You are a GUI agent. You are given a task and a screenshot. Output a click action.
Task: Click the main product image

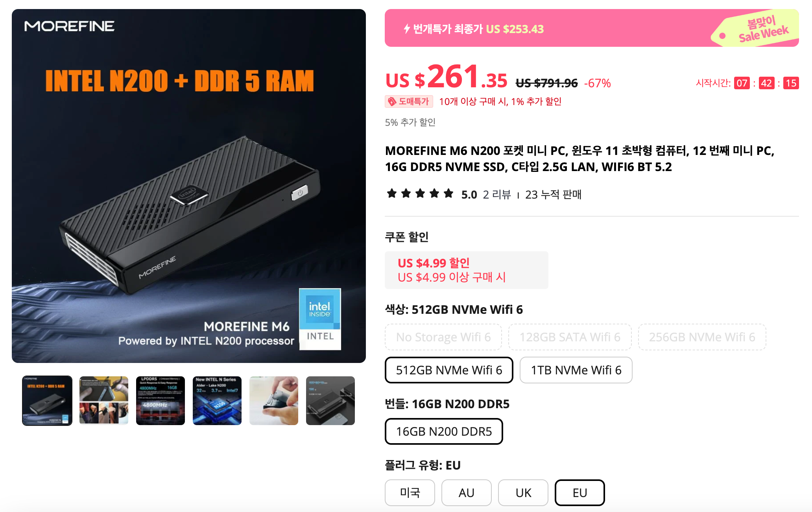tap(189, 186)
